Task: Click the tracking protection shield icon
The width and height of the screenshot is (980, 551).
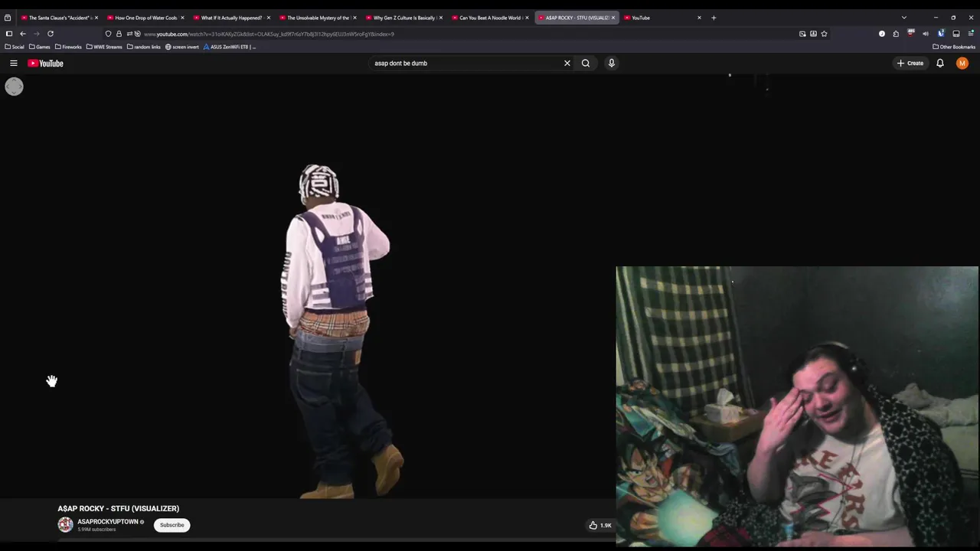Action: click(x=108, y=34)
